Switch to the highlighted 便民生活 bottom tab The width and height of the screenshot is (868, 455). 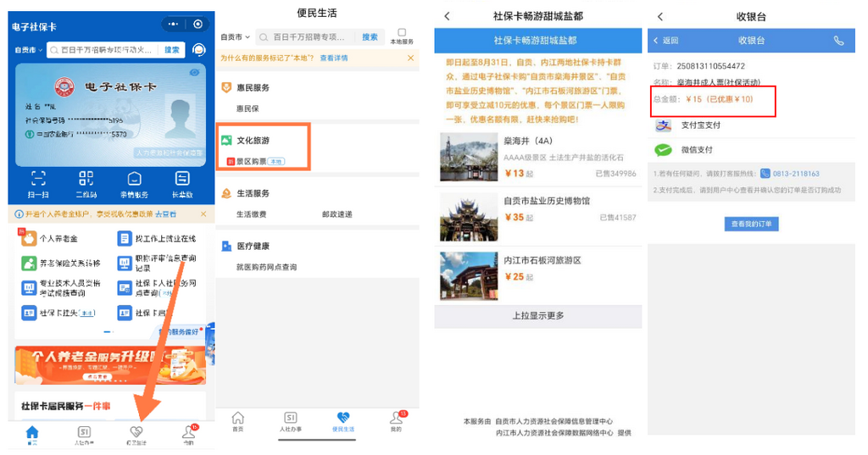(342, 421)
